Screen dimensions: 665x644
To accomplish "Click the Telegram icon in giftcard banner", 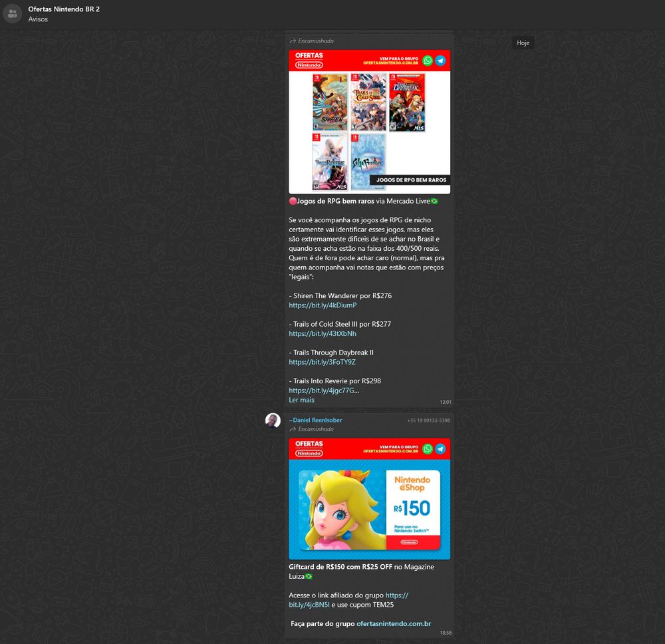I will pos(441,449).
